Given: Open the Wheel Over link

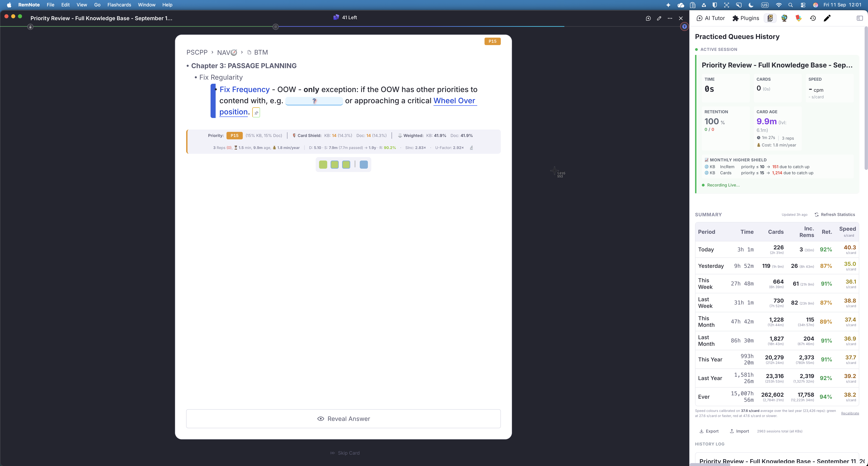Looking at the screenshot, I should coord(454,100).
